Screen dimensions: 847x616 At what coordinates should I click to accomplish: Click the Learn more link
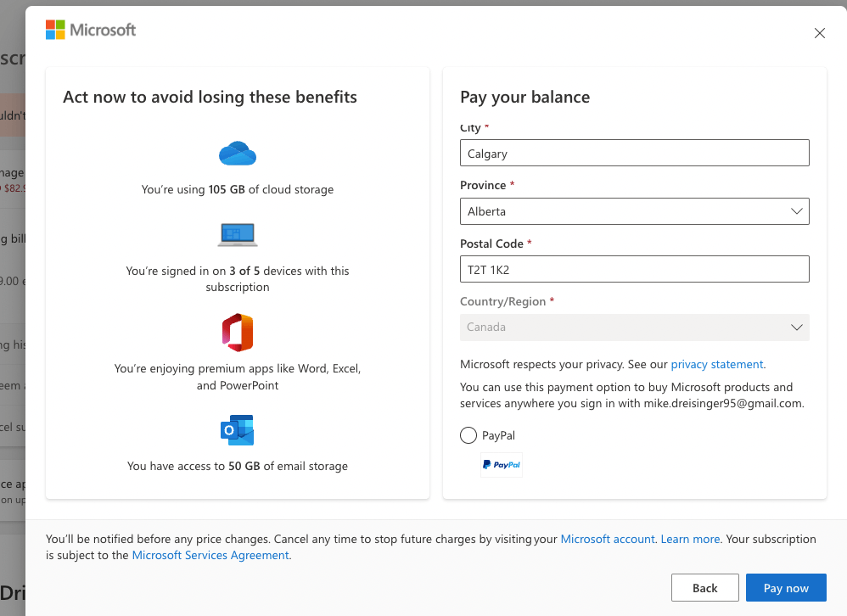(690, 539)
